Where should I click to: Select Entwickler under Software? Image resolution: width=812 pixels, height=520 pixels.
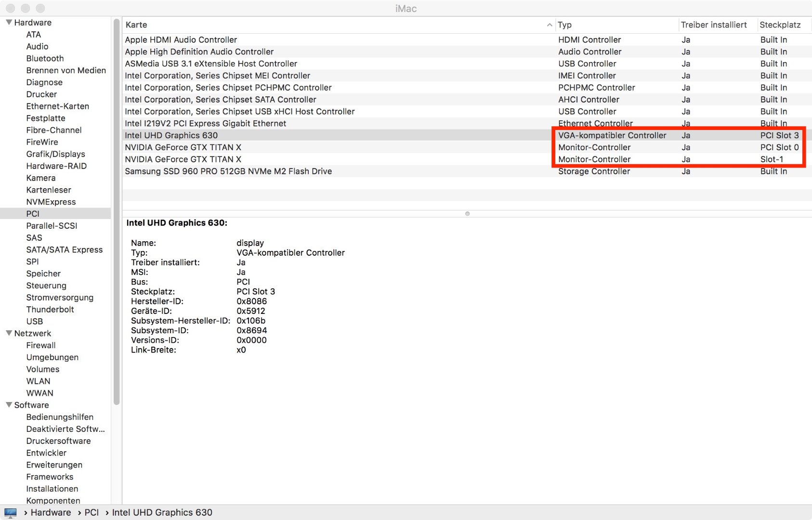(46, 453)
